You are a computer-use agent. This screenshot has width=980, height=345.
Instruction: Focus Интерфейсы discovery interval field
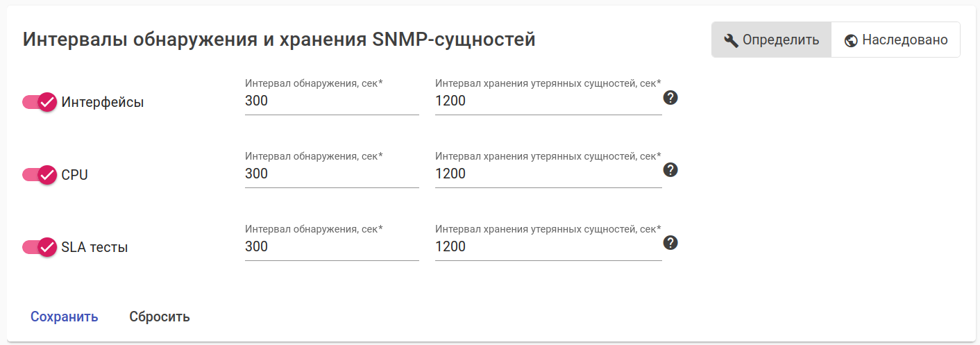click(332, 101)
